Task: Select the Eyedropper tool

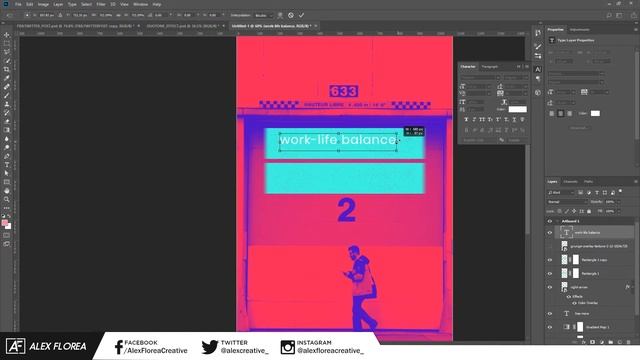Action: point(7,78)
